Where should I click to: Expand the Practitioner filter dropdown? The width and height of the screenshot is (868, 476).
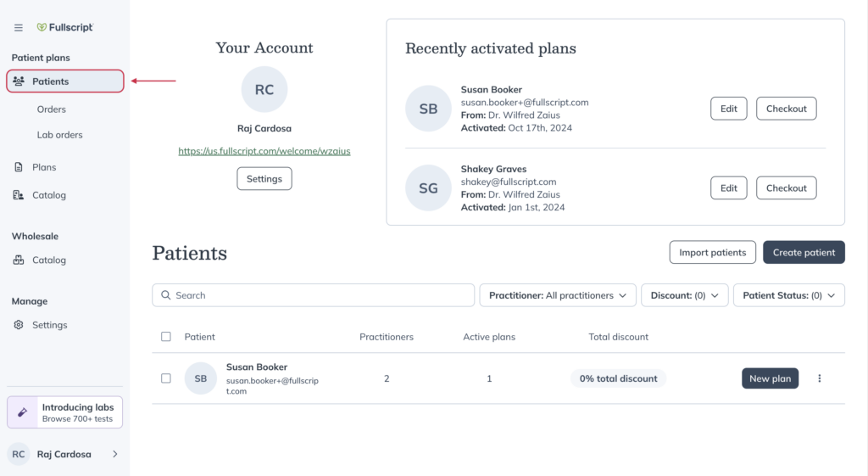pos(558,295)
